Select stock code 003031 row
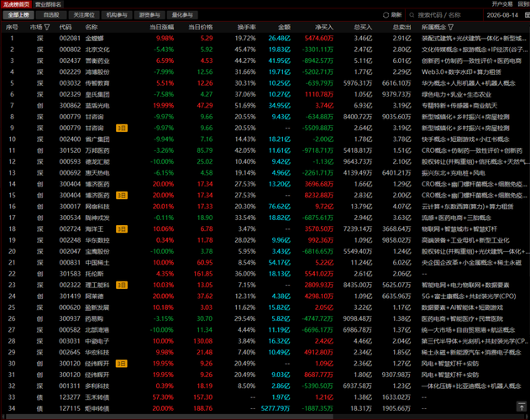This screenshot has height=420, width=530. coord(265,341)
